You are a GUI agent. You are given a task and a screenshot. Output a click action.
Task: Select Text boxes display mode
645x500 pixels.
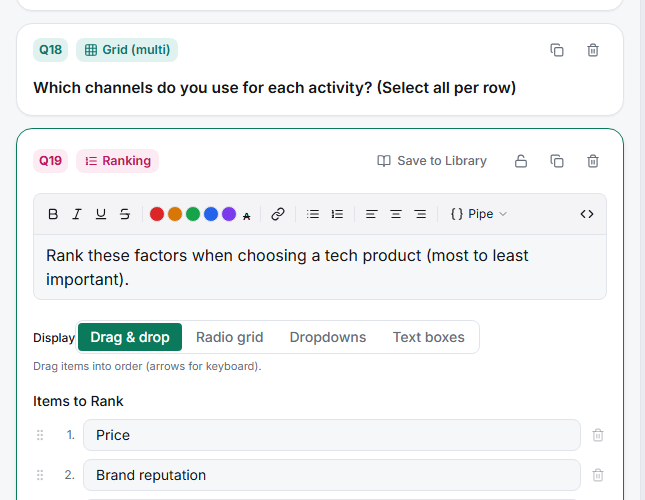pyautogui.click(x=429, y=337)
